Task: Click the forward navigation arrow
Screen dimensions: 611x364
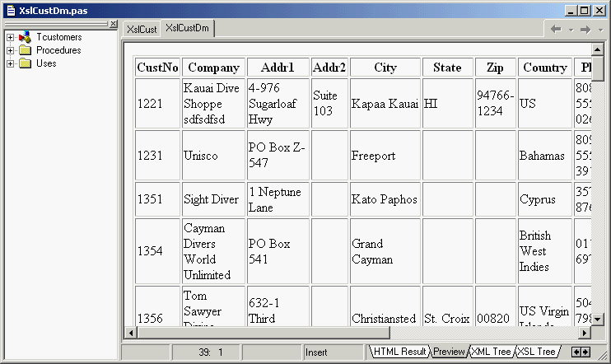Action: point(585,29)
